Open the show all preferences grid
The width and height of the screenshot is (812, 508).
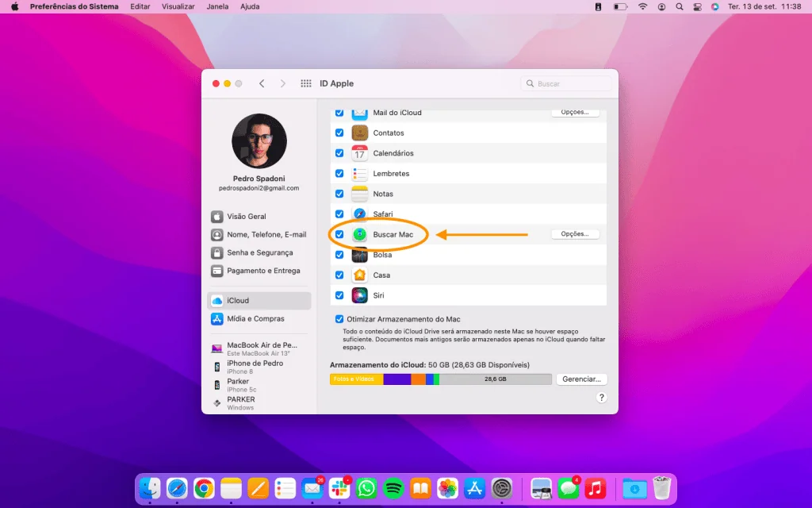[305, 83]
